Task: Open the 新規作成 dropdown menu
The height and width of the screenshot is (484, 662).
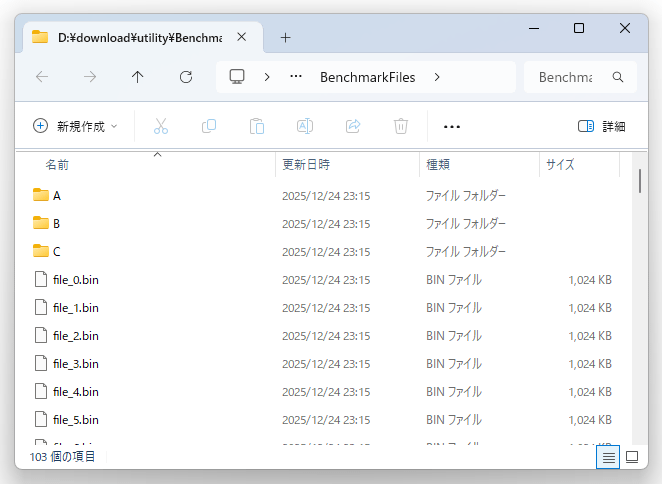Action: (x=75, y=126)
